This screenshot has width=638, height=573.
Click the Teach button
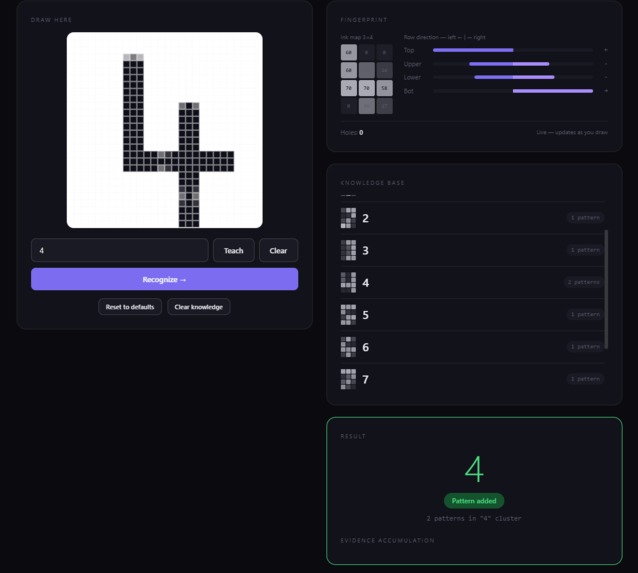click(234, 250)
